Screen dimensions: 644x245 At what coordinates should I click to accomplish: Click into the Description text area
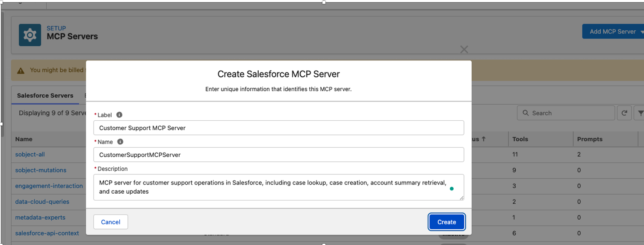(279, 187)
